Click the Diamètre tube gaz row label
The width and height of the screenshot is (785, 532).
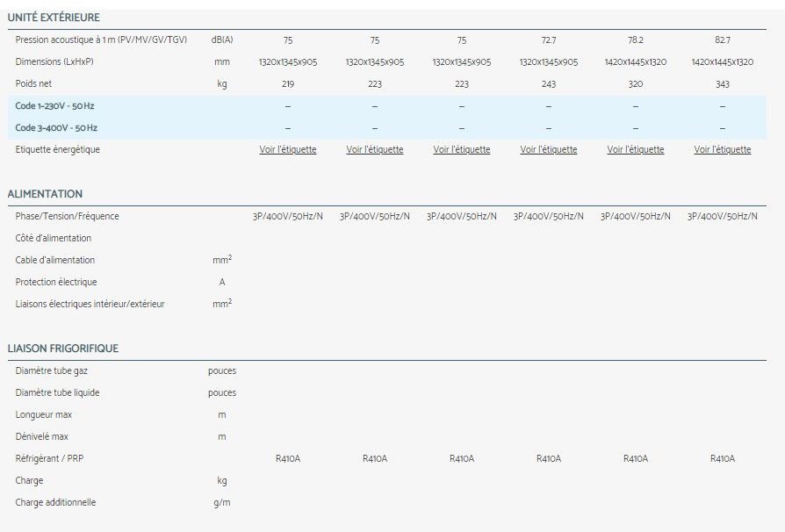51,370
